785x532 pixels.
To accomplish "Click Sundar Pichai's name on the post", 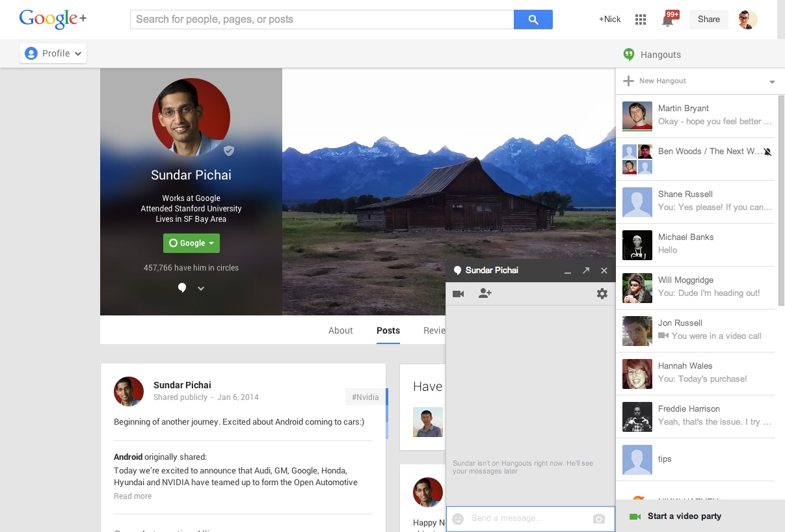I will [182, 385].
